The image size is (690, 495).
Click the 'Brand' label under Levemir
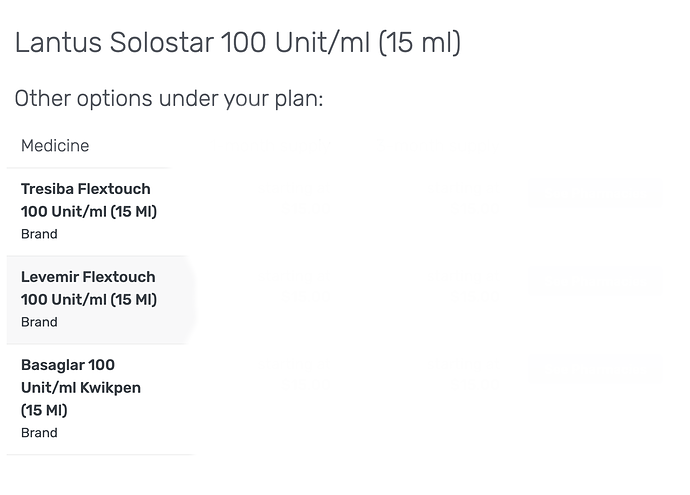(x=39, y=322)
